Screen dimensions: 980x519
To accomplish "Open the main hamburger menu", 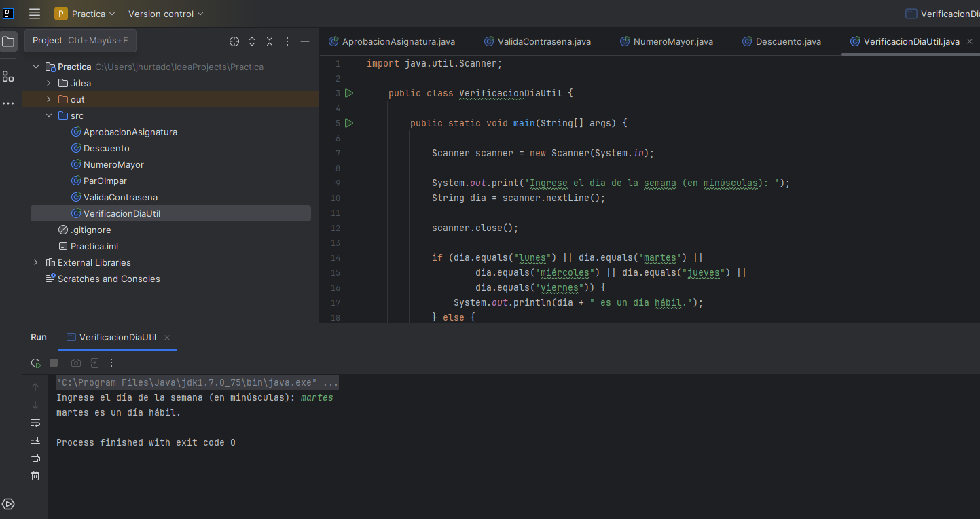I will pyautogui.click(x=35, y=14).
